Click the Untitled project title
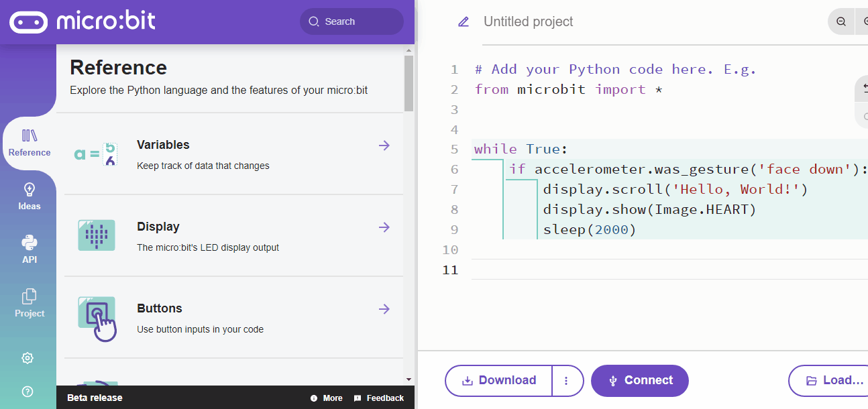Screen dimensions: 868x409 pos(529,21)
